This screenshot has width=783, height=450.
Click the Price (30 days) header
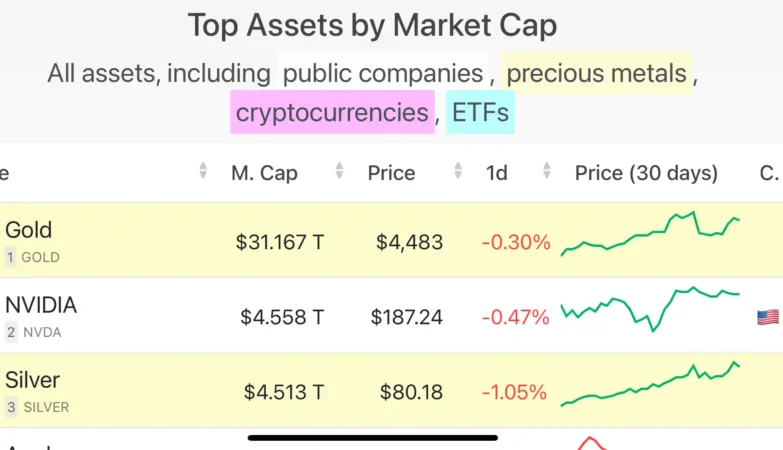pyautogui.click(x=646, y=173)
